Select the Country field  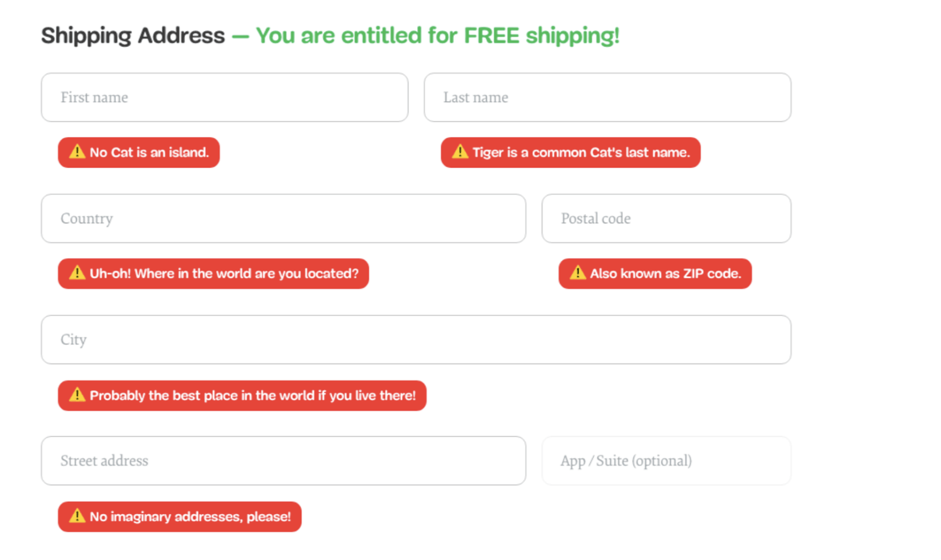tap(283, 219)
